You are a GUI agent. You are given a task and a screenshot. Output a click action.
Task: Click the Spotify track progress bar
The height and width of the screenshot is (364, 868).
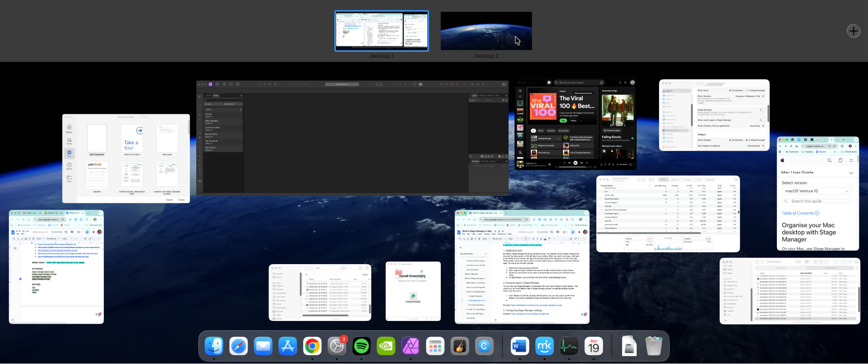coord(575,167)
